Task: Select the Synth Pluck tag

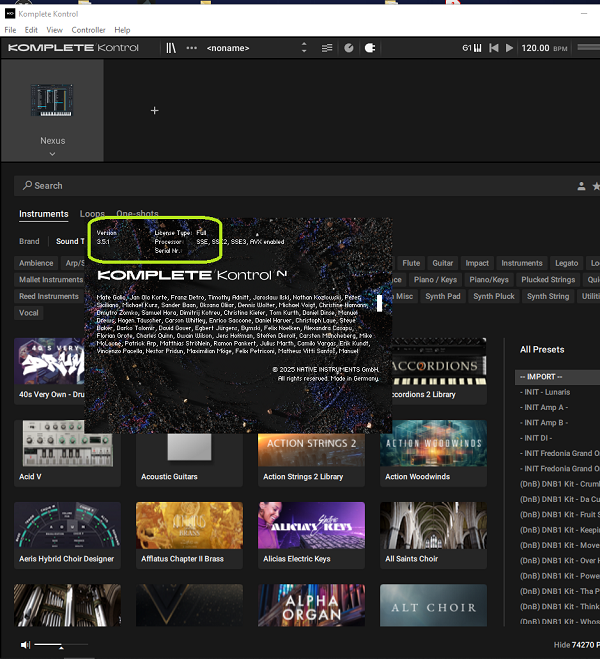Action: coord(494,296)
